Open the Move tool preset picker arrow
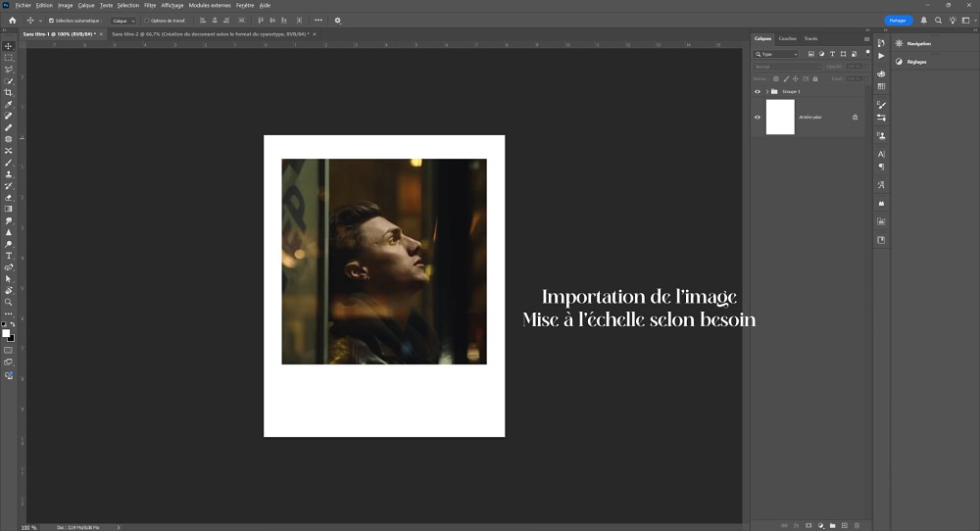 click(x=40, y=21)
